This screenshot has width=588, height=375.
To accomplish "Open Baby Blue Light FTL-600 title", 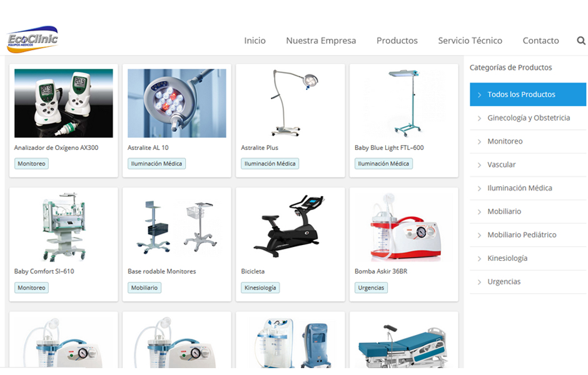I will tap(389, 147).
